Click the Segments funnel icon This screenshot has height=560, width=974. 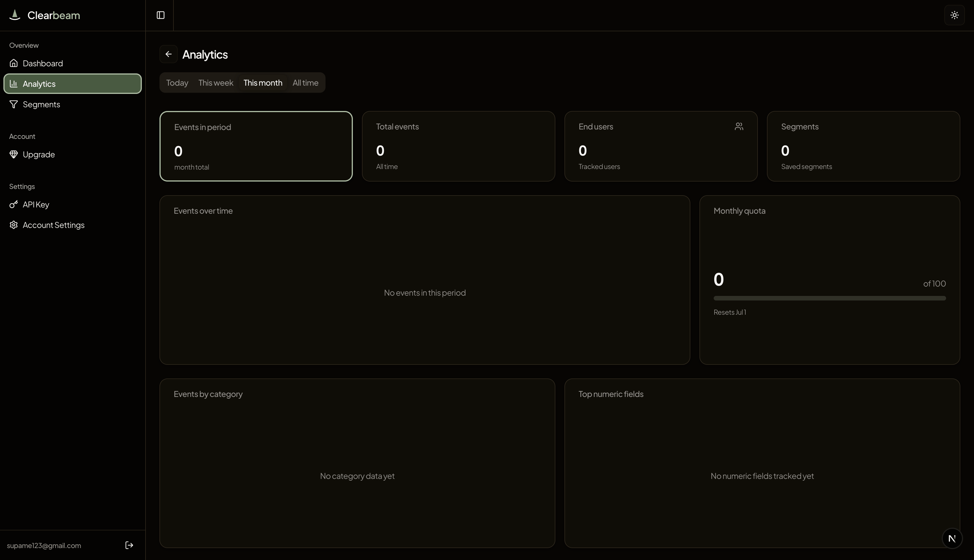[14, 104]
